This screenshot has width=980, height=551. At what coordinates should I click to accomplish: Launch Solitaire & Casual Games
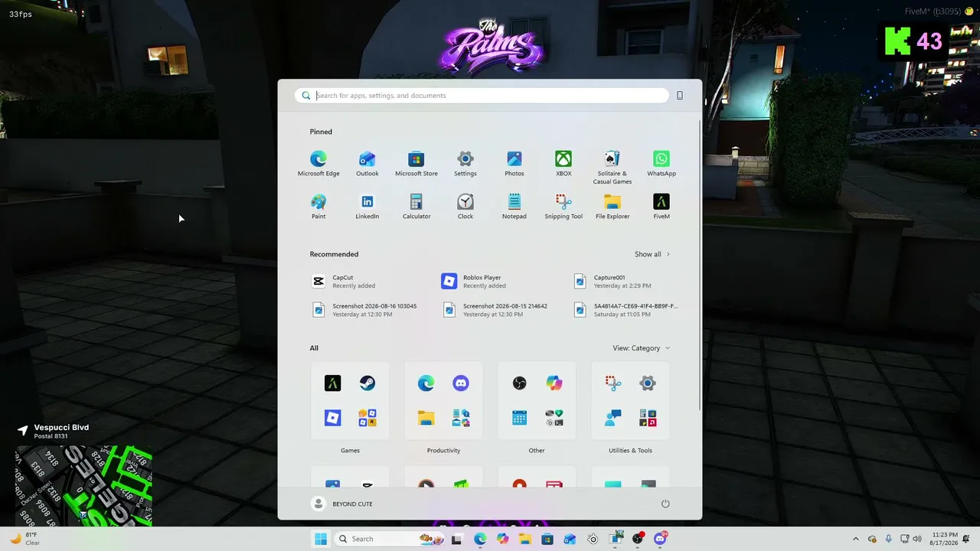click(612, 168)
